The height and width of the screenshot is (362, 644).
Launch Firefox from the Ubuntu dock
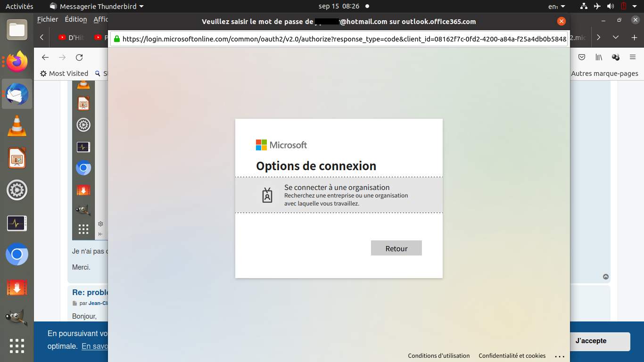point(17,62)
